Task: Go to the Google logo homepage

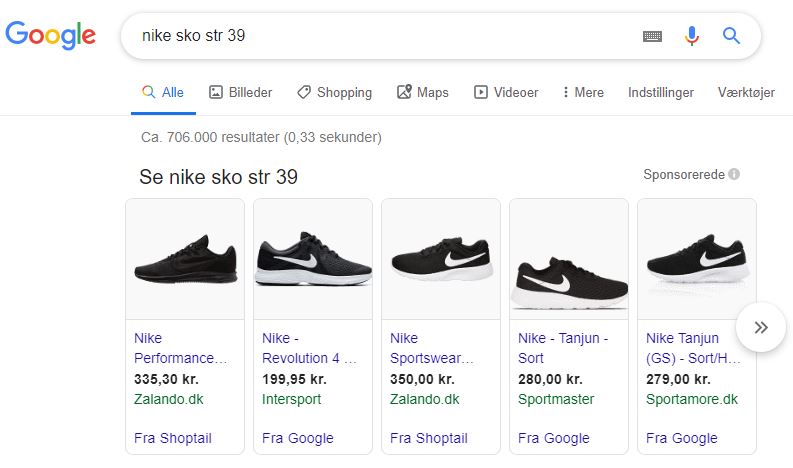Action: 51,36
